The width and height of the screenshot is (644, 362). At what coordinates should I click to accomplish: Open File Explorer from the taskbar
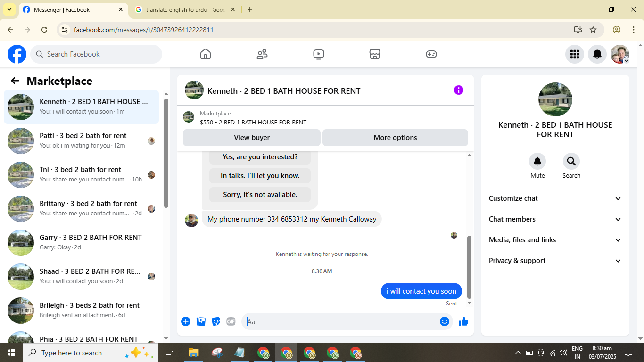pyautogui.click(x=193, y=353)
